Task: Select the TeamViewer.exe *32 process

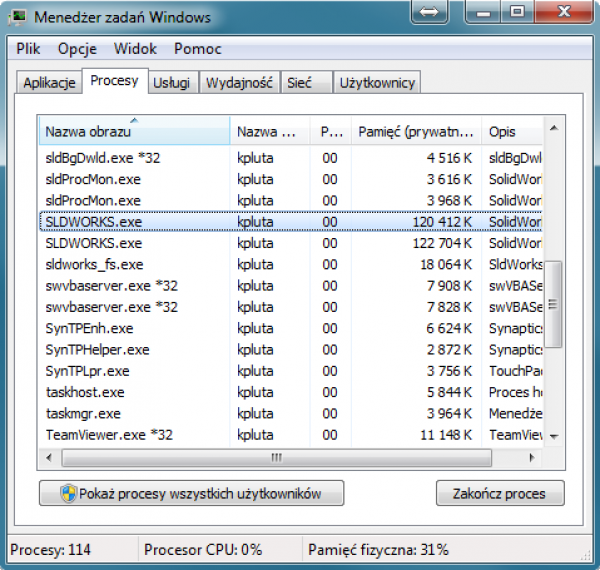Action: [x=290, y=435]
